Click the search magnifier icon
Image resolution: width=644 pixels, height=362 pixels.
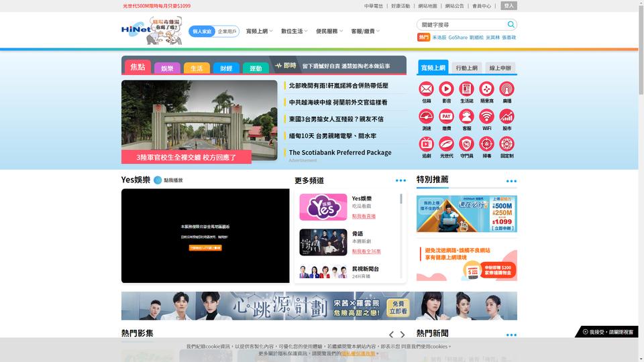[x=511, y=25]
